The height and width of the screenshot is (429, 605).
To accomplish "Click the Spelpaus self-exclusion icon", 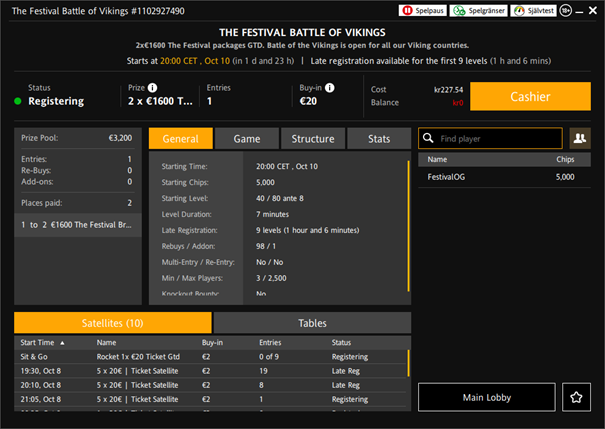I will pos(423,10).
